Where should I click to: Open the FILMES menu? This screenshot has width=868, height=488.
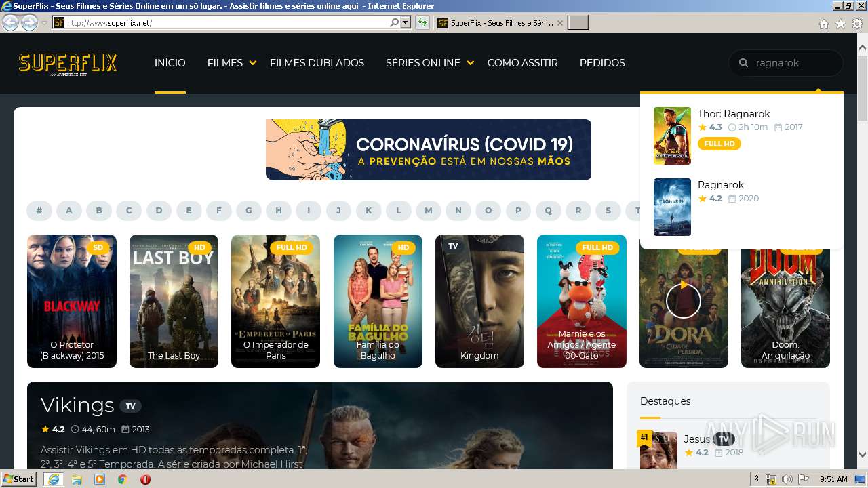pos(225,63)
